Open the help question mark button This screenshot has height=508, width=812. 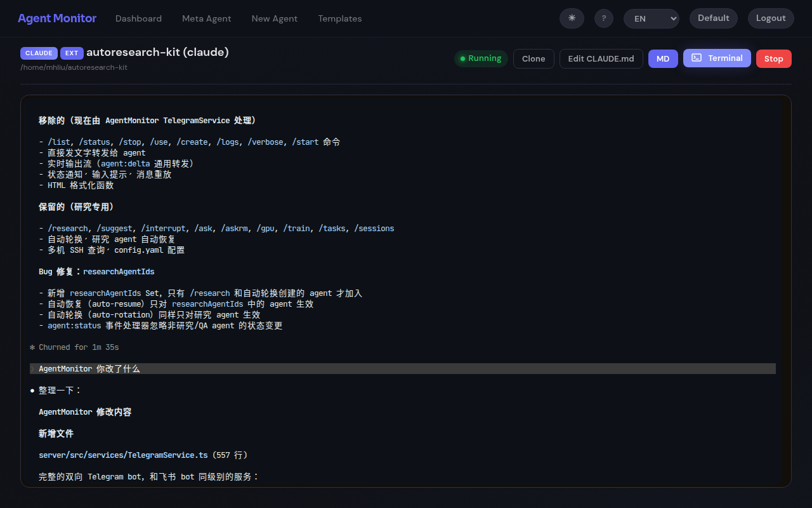[x=604, y=18]
